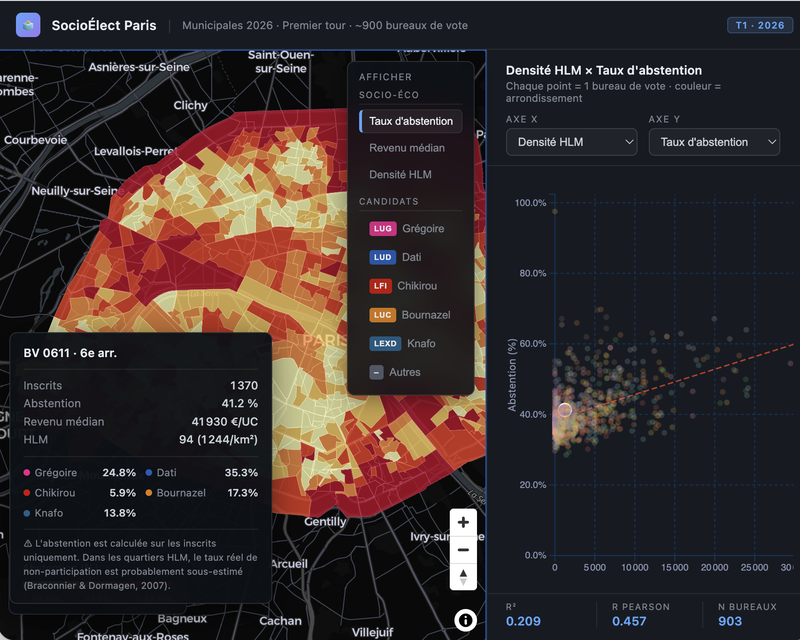The height and width of the screenshot is (640, 800).
Task: Open the Axe Y Taux d'abstention dropdown
Action: click(714, 142)
